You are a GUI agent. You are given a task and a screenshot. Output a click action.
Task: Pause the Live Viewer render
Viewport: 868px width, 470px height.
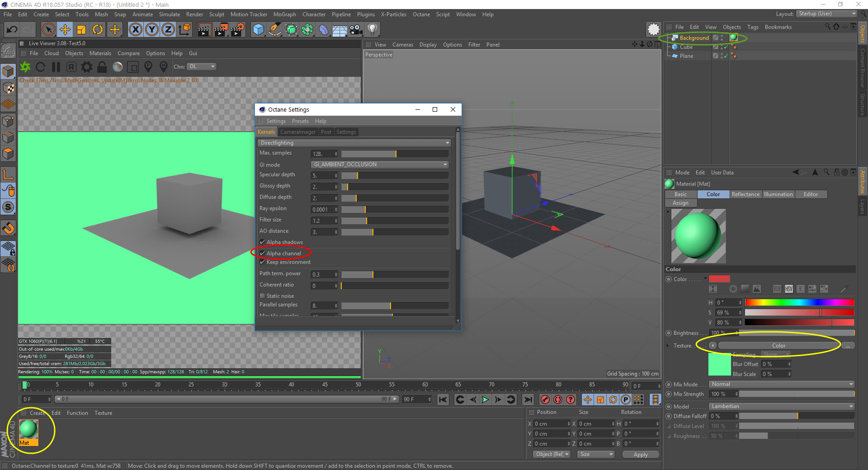tap(56, 67)
